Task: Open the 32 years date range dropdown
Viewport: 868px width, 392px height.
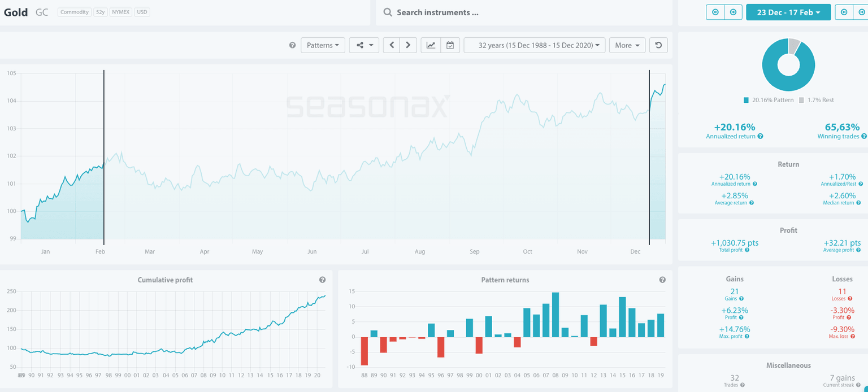Action: click(534, 45)
